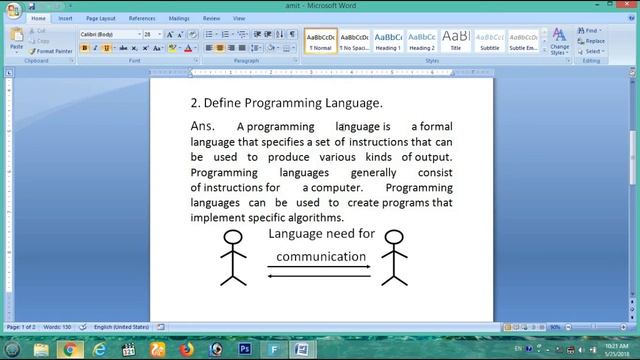Viewport: 640px width, 360px height.
Task: Apply the Subtitle style
Action: (490, 41)
